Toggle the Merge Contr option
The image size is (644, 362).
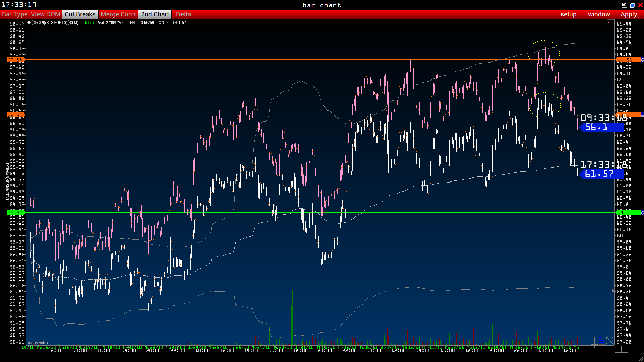pos(118,14)
